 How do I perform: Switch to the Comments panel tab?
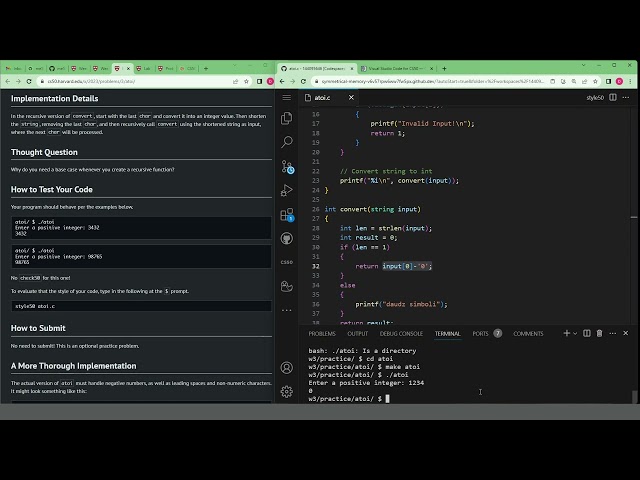tap(528, 333)
